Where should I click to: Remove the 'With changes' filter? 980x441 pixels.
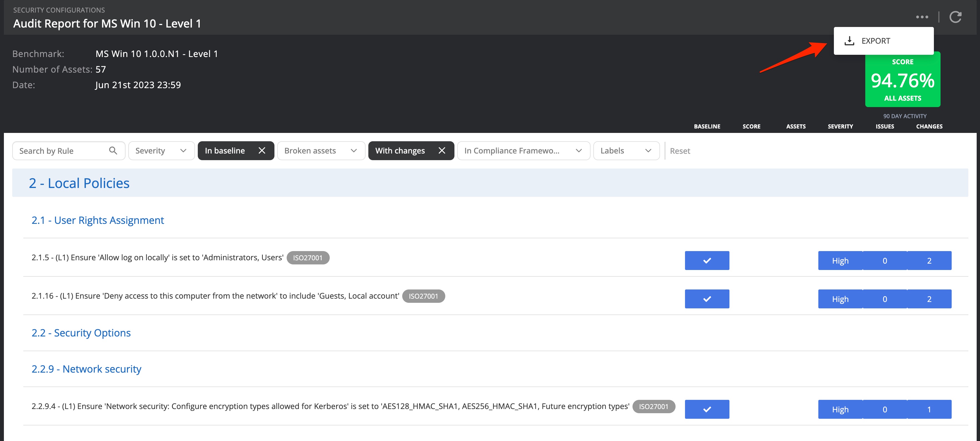click(x=442, y=150)
